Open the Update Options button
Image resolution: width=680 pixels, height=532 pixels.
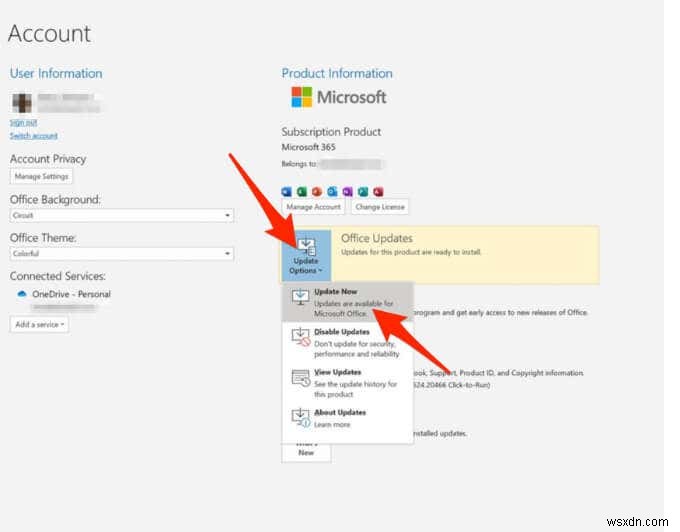coord(306,255)
